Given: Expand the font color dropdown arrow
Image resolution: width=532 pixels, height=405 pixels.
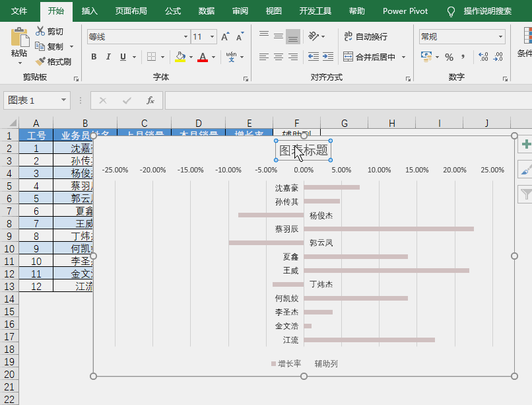Looking at the screenshot, I should point(213,57).
